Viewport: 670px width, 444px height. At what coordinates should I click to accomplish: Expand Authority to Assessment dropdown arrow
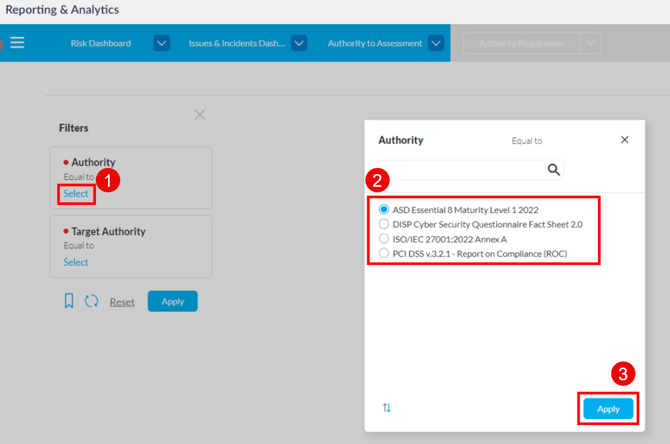pos(435,44)
